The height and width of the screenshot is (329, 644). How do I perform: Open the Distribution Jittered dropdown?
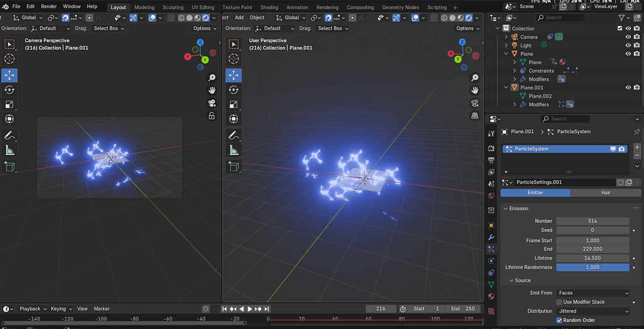tap(592, 311)
